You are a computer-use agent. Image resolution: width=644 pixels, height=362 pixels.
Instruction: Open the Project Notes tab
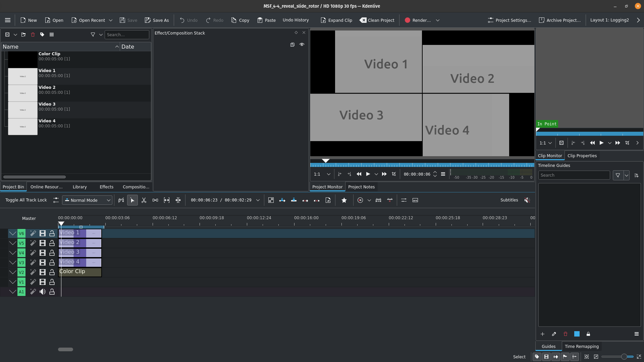[x=361, y=187]
